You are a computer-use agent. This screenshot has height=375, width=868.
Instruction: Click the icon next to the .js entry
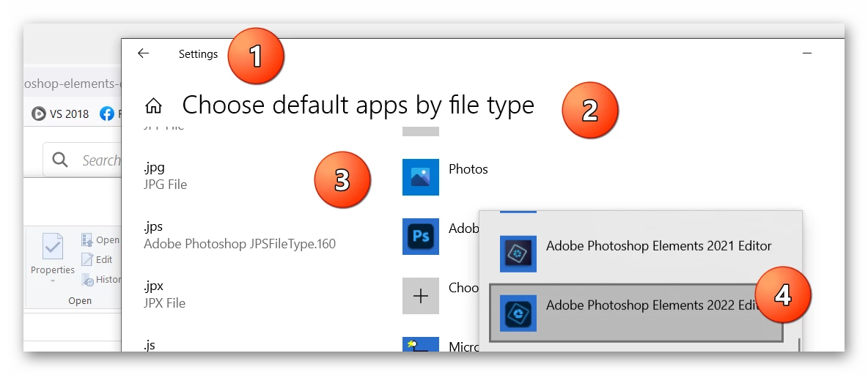coord(421,345)
